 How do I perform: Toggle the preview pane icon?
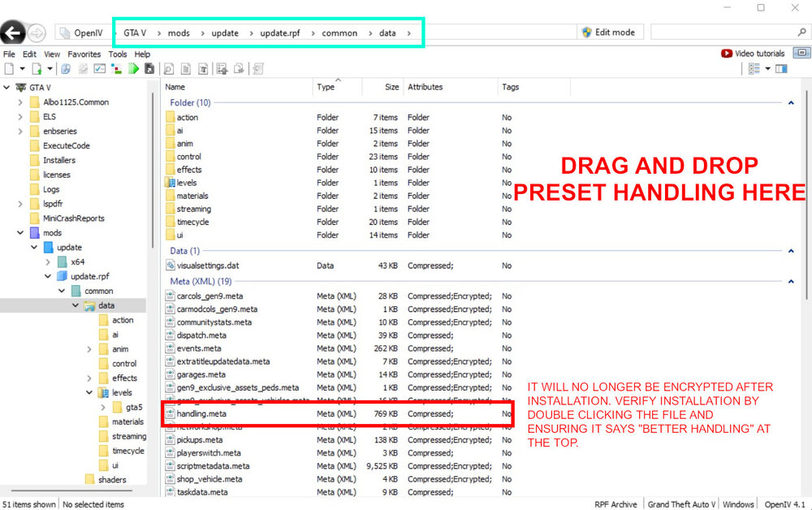(x=781, y=68)
